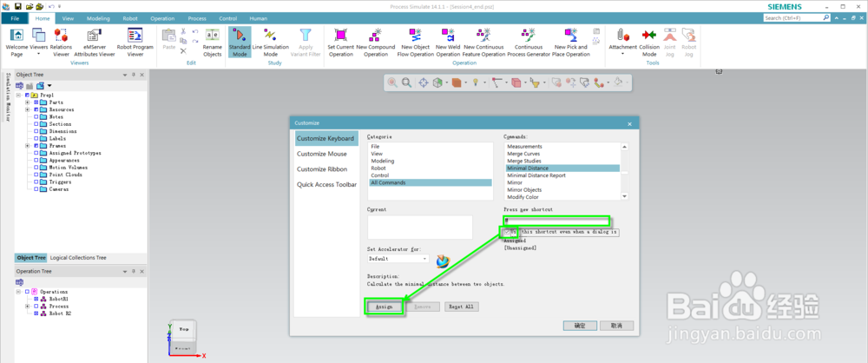Expand the Resources node in Object Tree
The width and height of the screenshot is (868, 363).
point(27,109)
